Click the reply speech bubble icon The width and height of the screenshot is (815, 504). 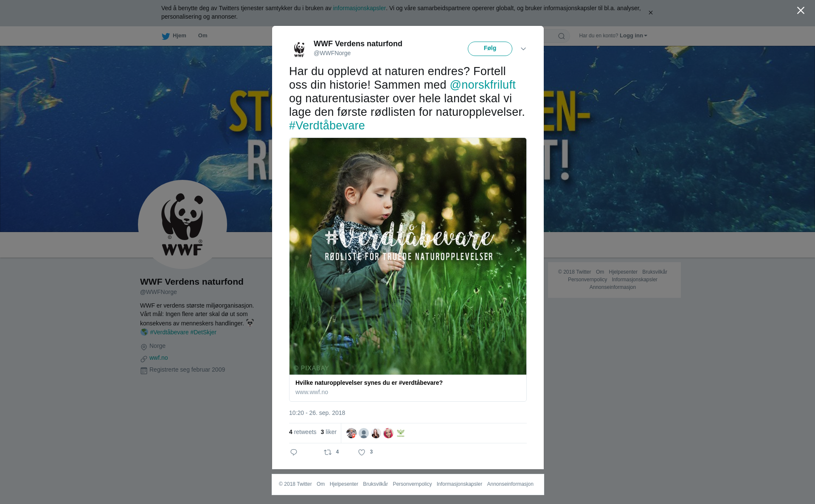[294, 452]
